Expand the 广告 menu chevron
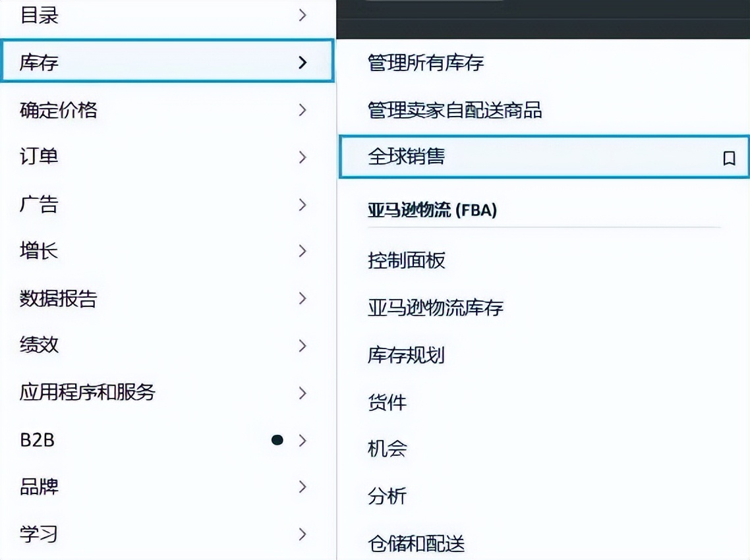The height and width of the screenshot is (560, 750). (x=303, y=205)
